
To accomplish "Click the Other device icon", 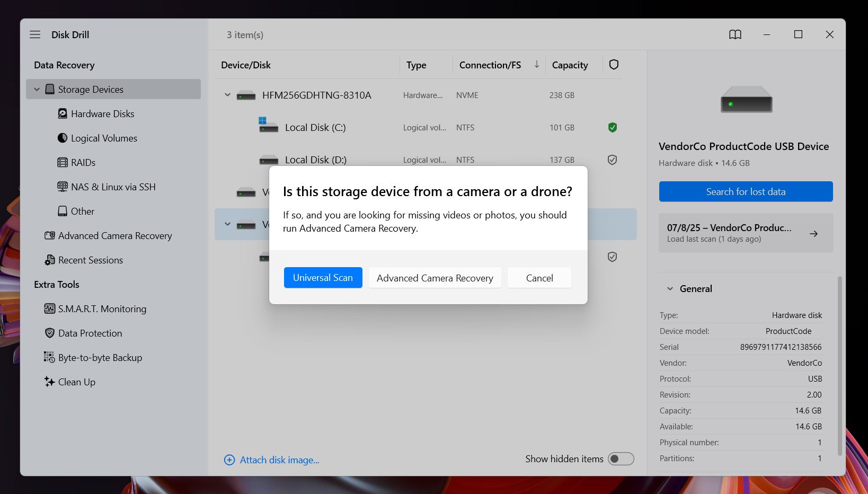I will 63,211.
